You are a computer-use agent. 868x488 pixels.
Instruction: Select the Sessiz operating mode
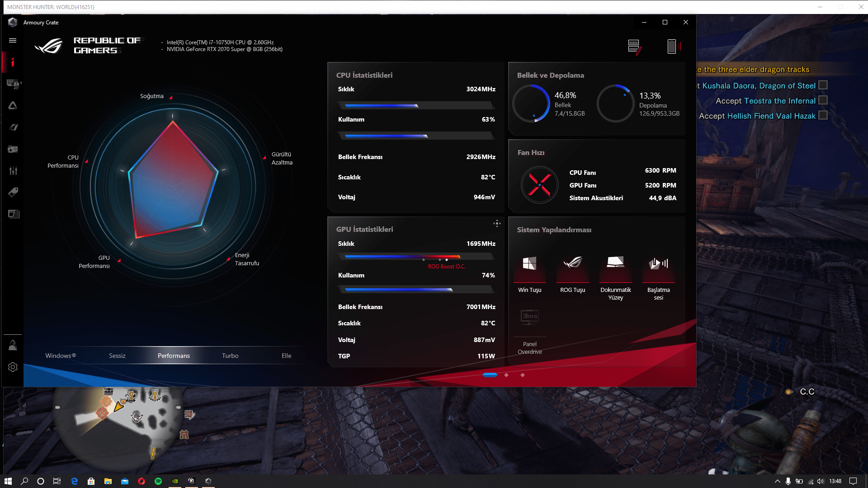[x=117, y=356]
